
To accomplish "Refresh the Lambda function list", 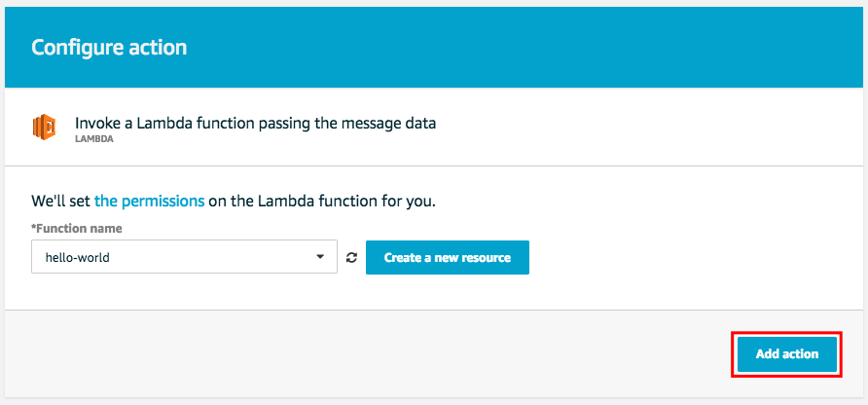I will click(x=351, y=258).
